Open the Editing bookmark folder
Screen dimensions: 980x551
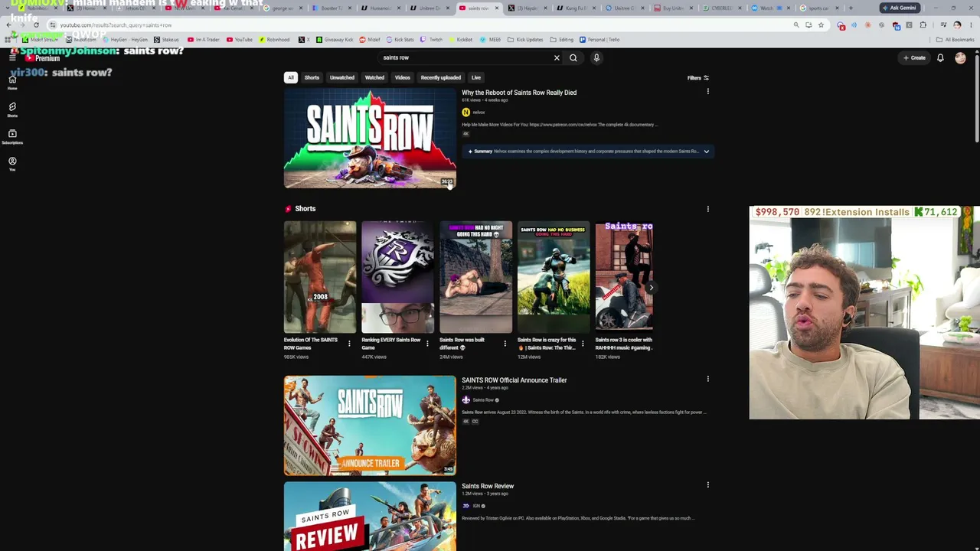click(x=561, y=40)
